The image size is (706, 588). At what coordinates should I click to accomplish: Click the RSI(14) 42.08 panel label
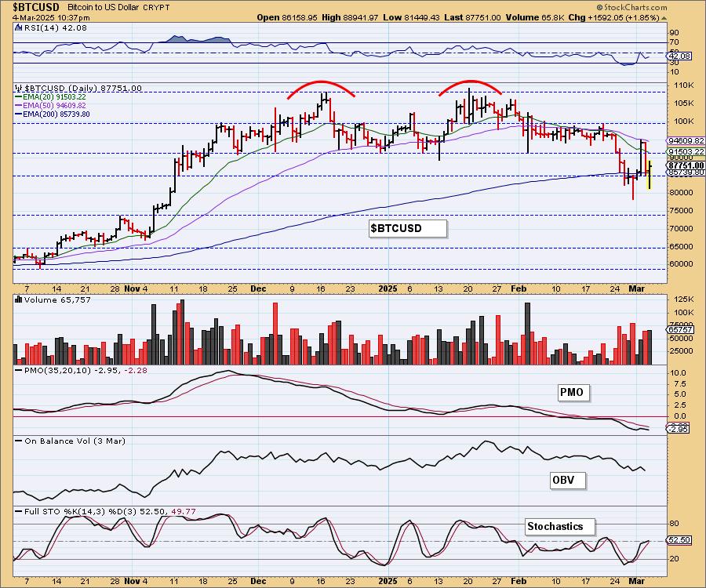[x=56, y=28]
